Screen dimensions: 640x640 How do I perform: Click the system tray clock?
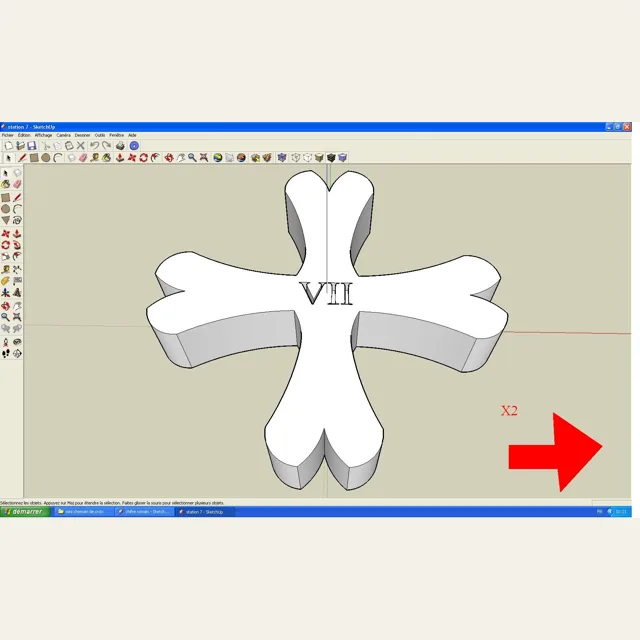click(x=621, y=511)
